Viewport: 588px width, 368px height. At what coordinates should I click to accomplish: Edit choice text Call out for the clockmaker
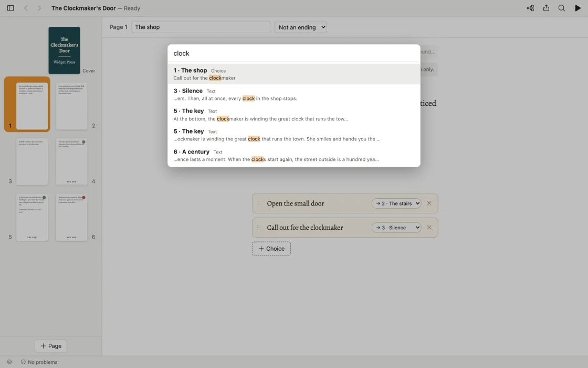[305, 227]
